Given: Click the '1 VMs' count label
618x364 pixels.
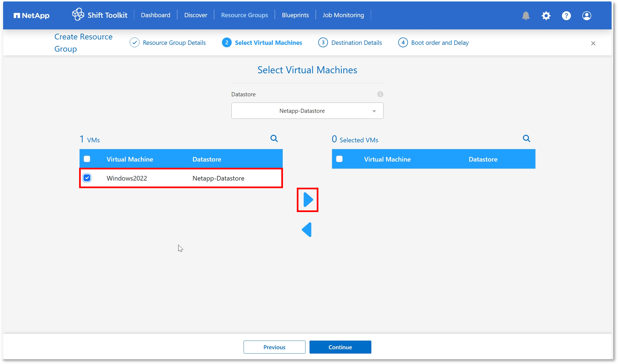Looking at the screenshot, I should coord(90,139).
